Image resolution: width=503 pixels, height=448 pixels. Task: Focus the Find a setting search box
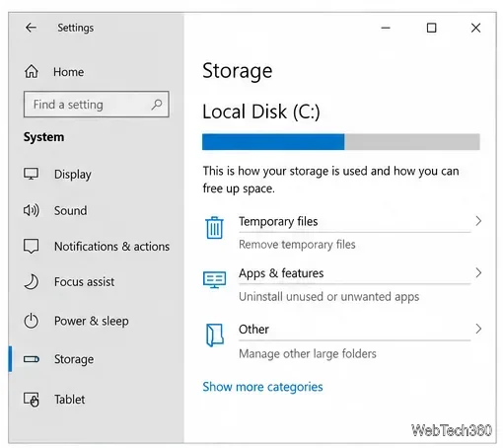(97, 105)
